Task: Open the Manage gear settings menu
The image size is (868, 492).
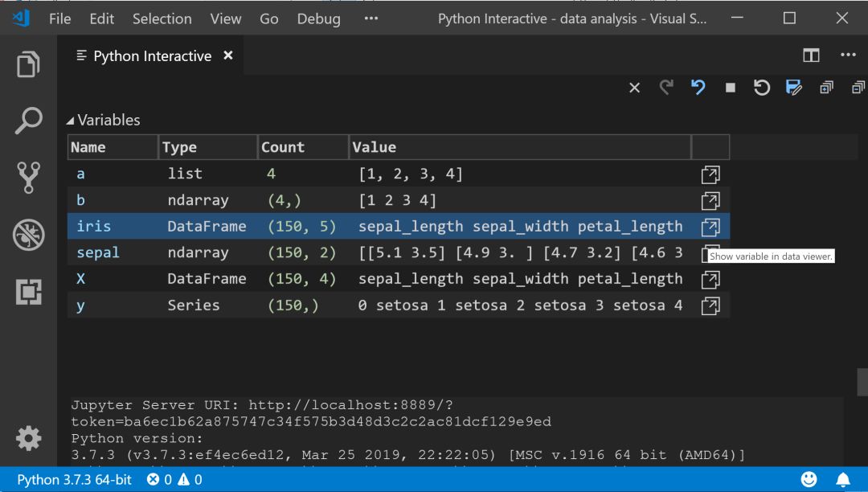Action: [x=28, y=438]
